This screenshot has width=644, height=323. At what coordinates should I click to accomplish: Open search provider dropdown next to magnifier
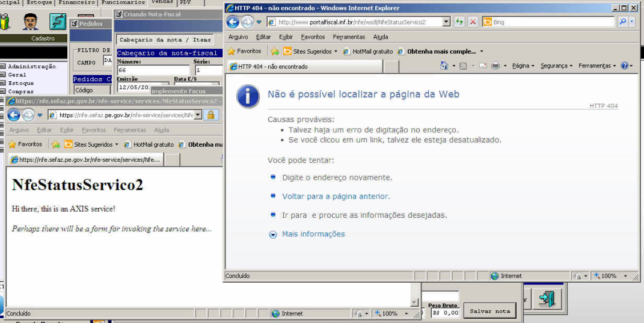[x=633, y=22]
